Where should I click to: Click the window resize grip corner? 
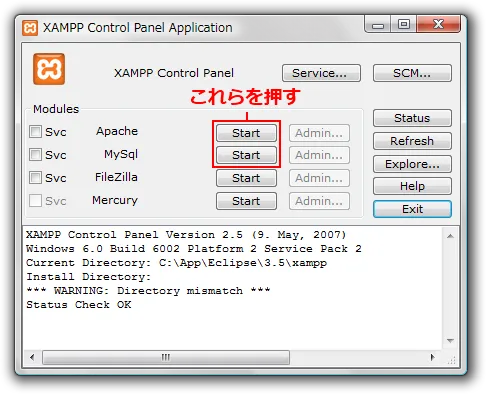[x=452, y=360]
